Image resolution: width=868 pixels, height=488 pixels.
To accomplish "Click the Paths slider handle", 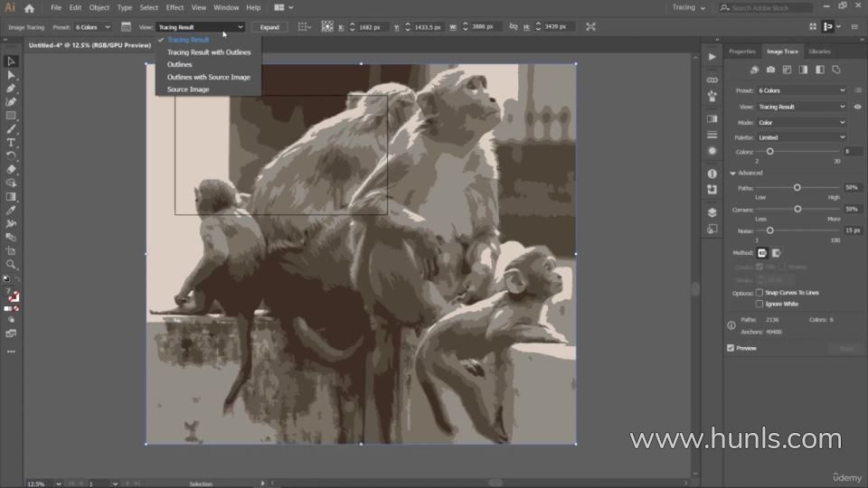I will tap(797, 187).
